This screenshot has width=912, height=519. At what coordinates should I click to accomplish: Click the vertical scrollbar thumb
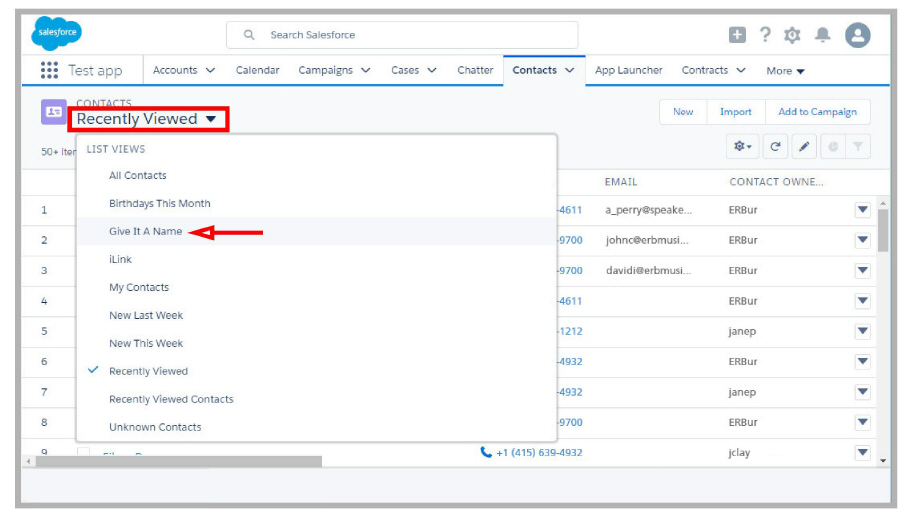883,230
